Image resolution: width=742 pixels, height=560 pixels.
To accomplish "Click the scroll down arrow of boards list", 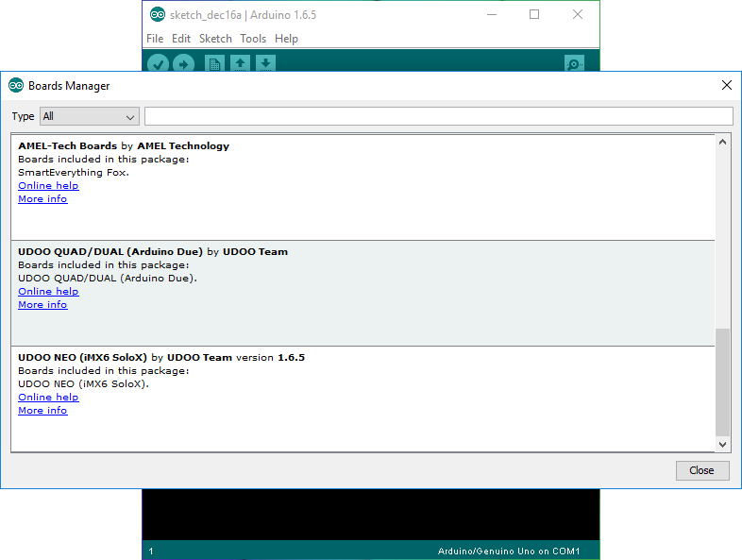I will [722, 444].
